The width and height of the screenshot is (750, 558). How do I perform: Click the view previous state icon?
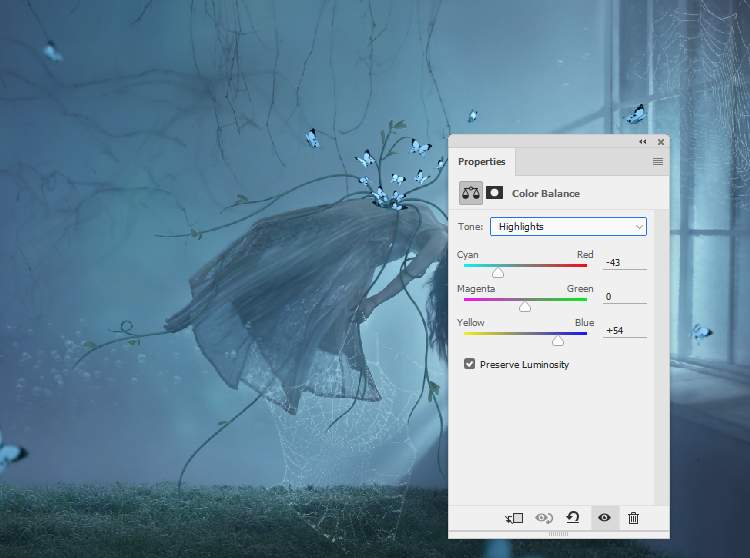544,518
